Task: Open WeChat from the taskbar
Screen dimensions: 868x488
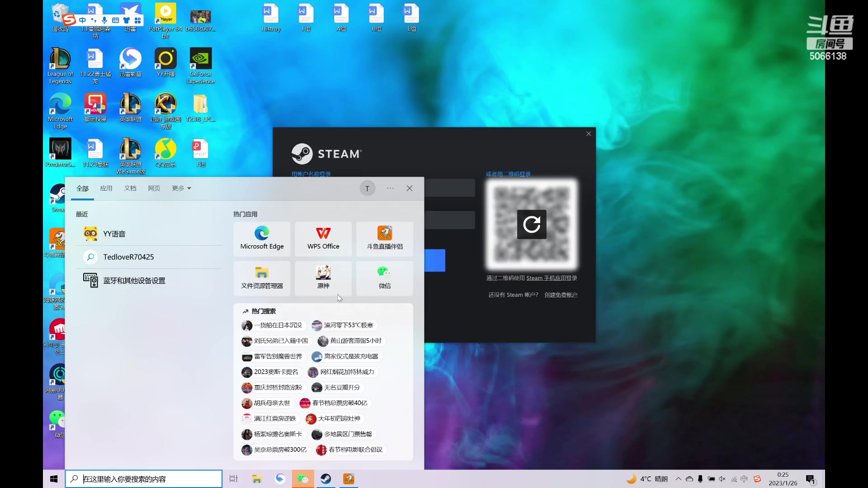Action: 303,479
